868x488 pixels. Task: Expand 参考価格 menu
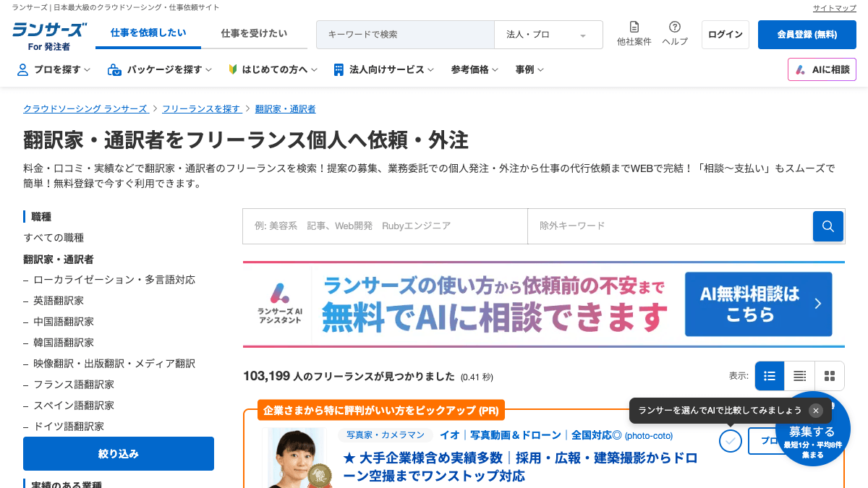click(x=475, y=69)
